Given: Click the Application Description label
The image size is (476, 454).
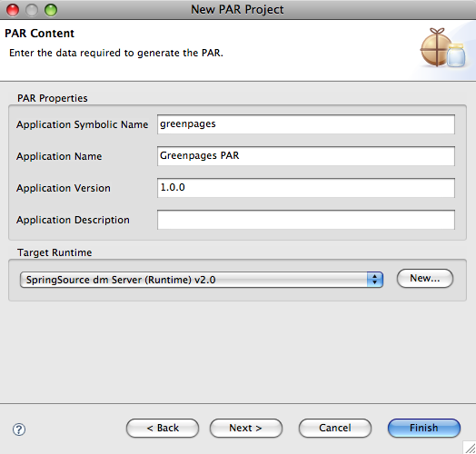Looking at the screenshot, I should tap(73, 220).
